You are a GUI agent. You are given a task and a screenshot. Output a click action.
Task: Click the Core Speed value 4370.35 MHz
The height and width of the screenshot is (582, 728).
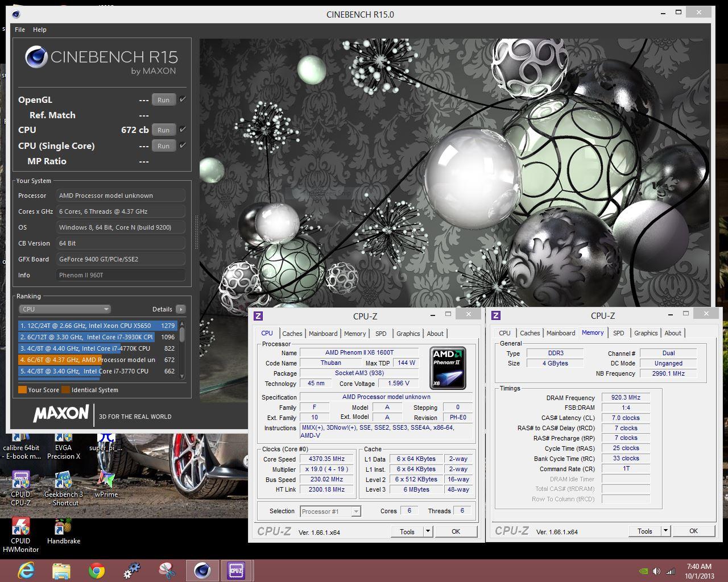pos(327,459)
